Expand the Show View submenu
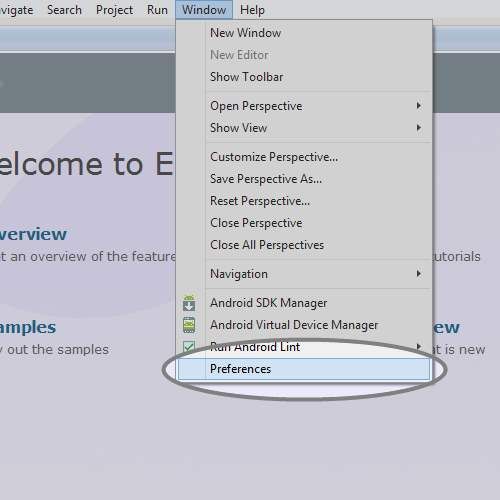This screenshot has height=500, width=500. [x=304, y=128]
